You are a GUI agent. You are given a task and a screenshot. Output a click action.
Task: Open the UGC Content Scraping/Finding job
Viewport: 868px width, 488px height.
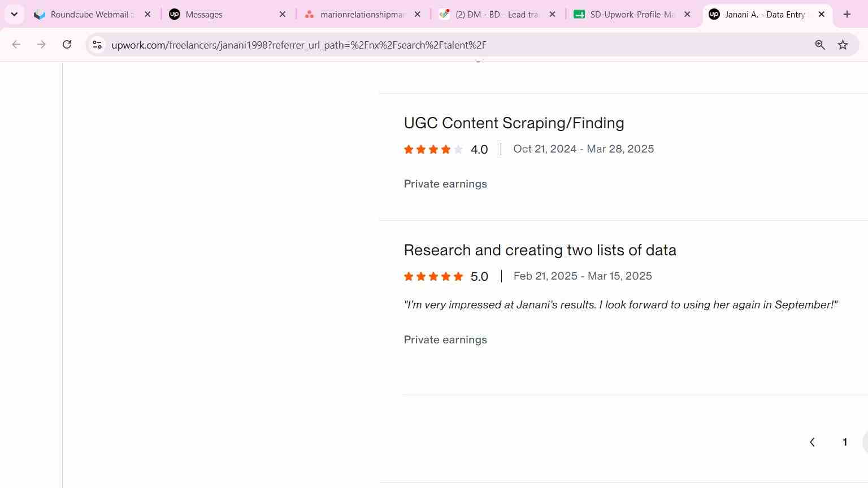pos(514,123)
